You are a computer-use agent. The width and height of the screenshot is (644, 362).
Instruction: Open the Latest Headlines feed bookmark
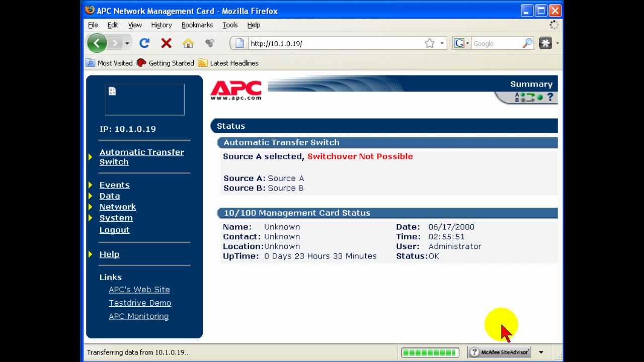pos(228,63)
